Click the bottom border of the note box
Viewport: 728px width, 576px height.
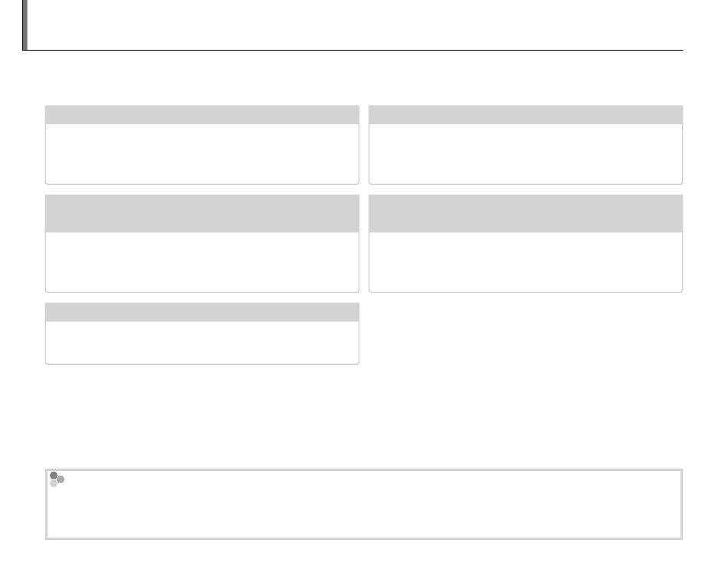coord(364,539)
